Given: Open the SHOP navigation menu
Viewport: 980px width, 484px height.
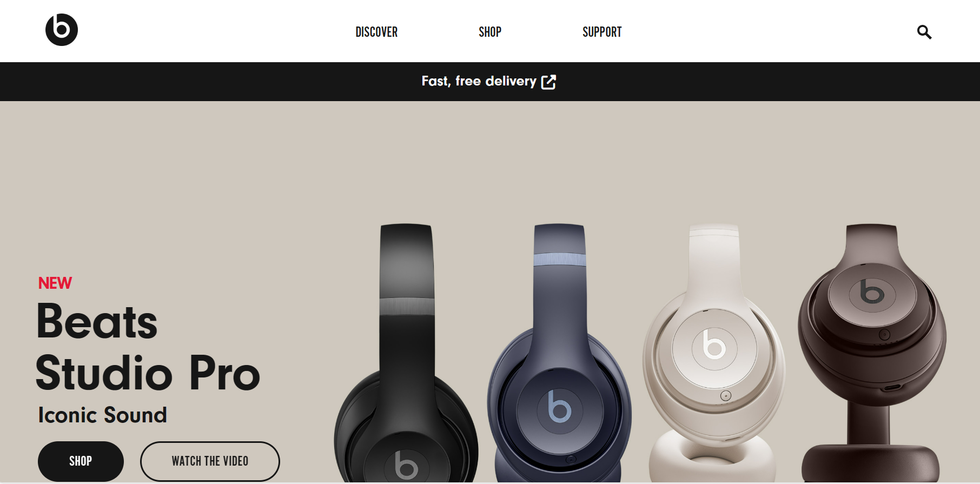Looking at the screenshot, I should (x=490, y=32).
